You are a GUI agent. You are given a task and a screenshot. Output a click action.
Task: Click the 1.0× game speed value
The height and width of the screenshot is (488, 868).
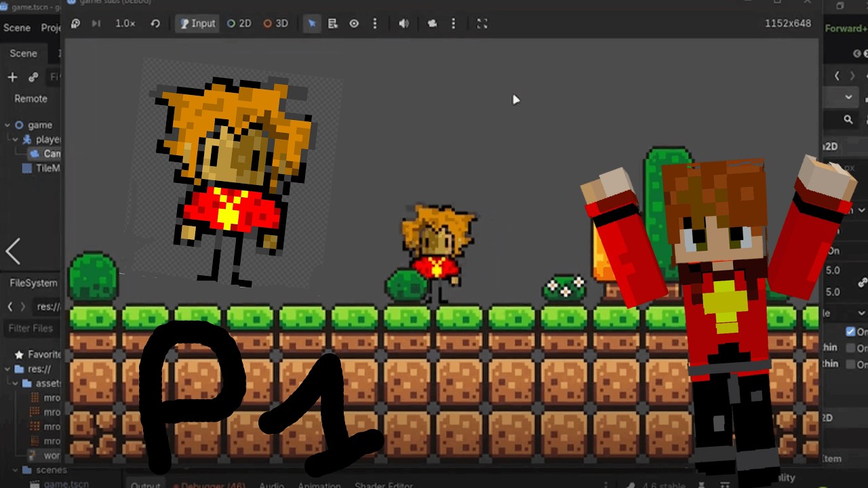point(125,24)
